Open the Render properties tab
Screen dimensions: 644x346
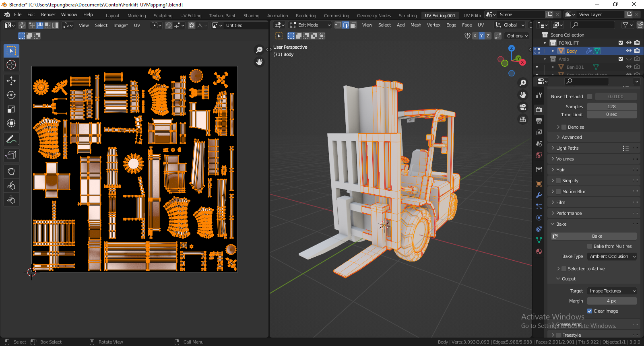(539, 109)
